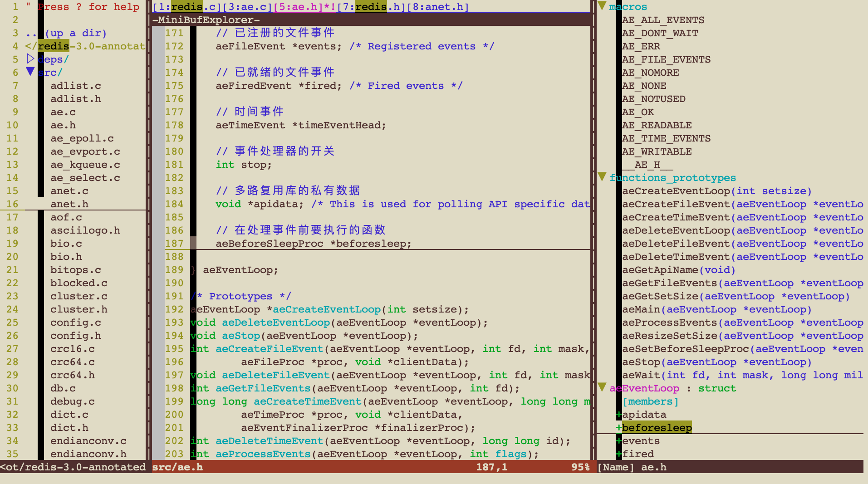Jump to AE_FILE_EVENTS macro tag
This screenshot has width=868, height=484.
click(x=667, y=59)
